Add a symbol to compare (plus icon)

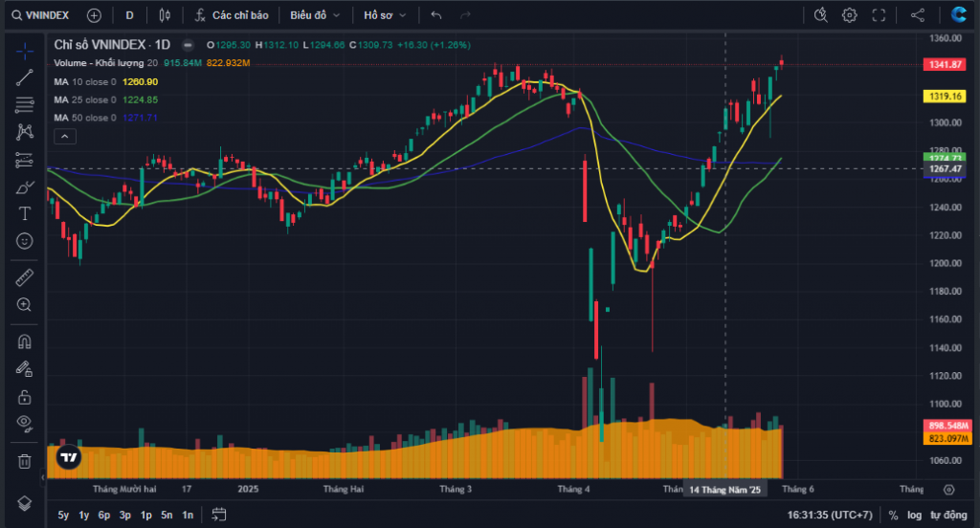pos(94,15)
